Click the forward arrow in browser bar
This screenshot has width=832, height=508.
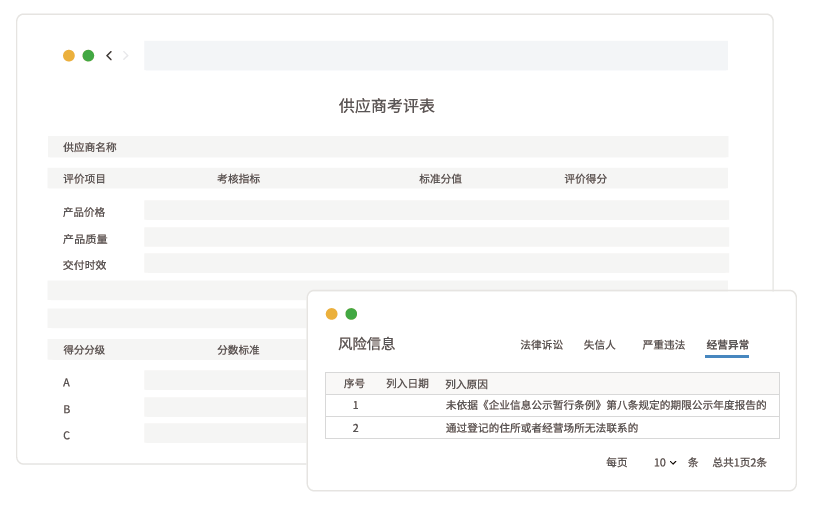126,56
